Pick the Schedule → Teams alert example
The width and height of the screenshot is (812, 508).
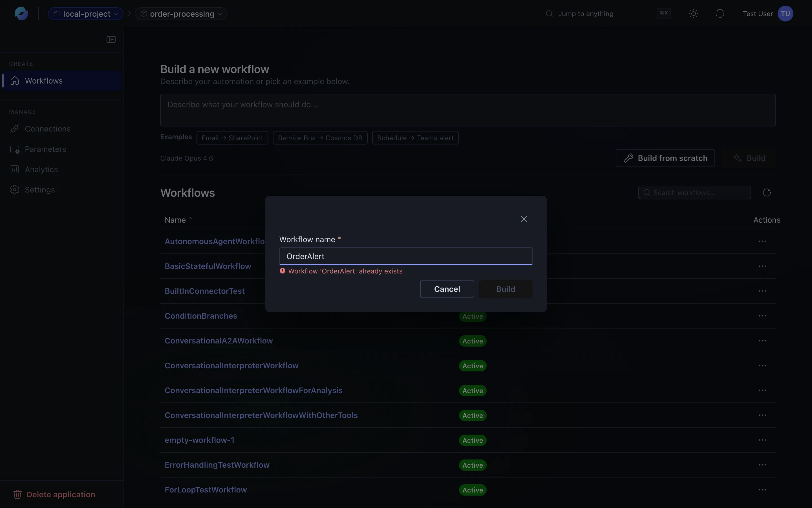click(x=415, y=138)
